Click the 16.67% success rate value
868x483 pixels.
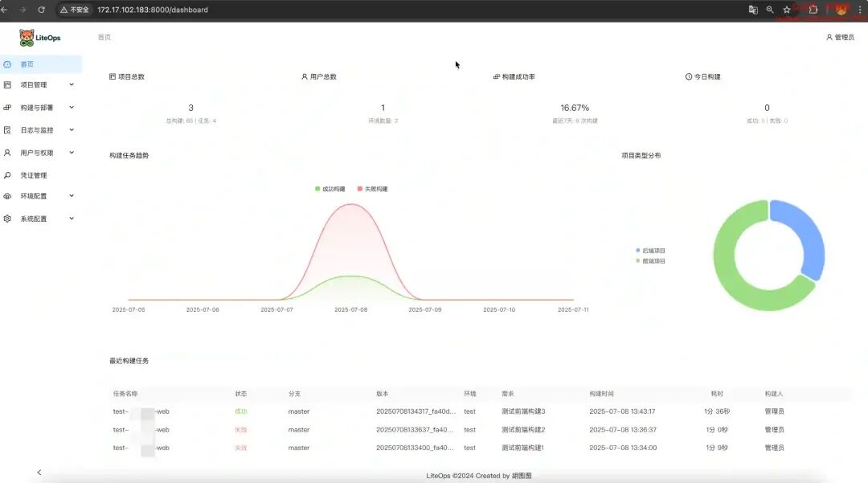coord(575,108)
